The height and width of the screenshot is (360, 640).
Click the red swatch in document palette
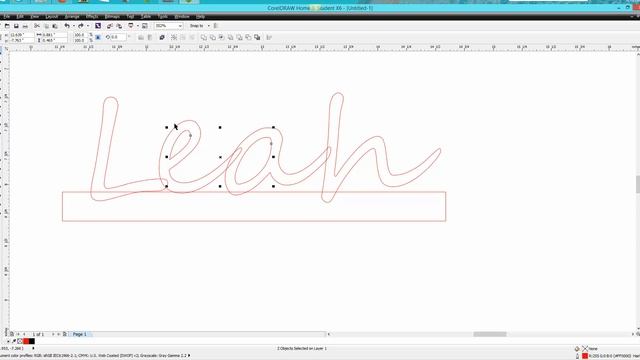click(x=26, y=341)
